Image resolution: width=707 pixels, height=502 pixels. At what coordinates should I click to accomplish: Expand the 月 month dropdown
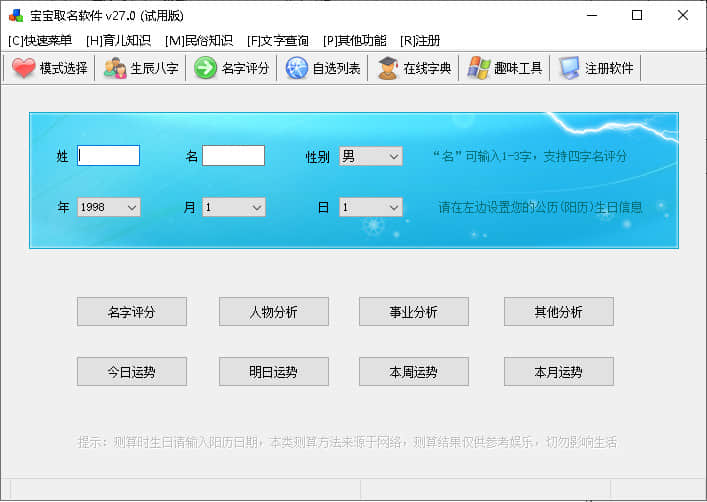(233, 207)
